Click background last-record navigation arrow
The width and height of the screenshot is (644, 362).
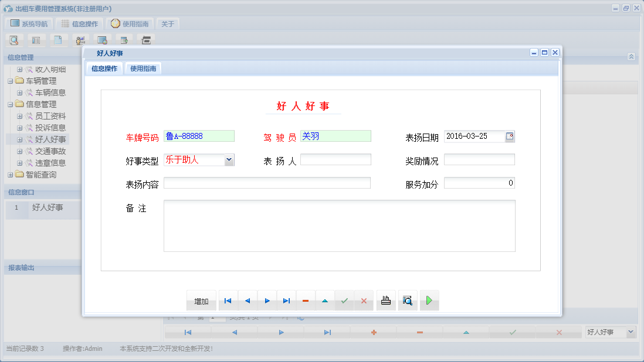[327, 333]
